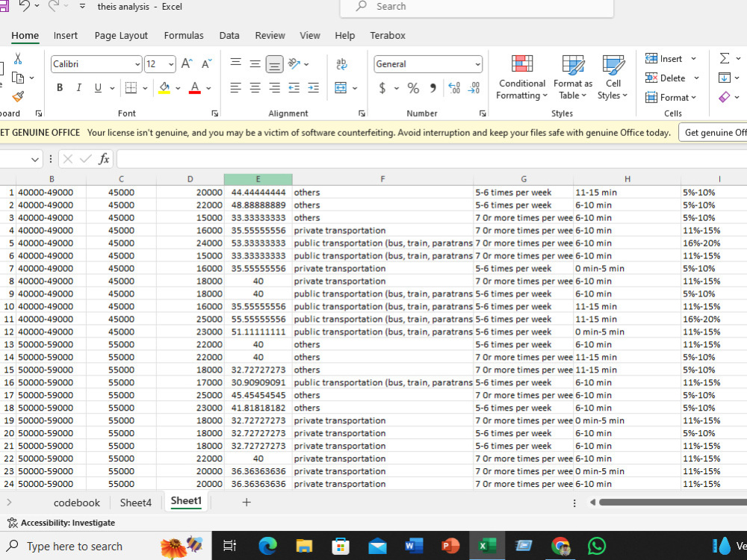Select the Format Painter brush

pos(18,96)
